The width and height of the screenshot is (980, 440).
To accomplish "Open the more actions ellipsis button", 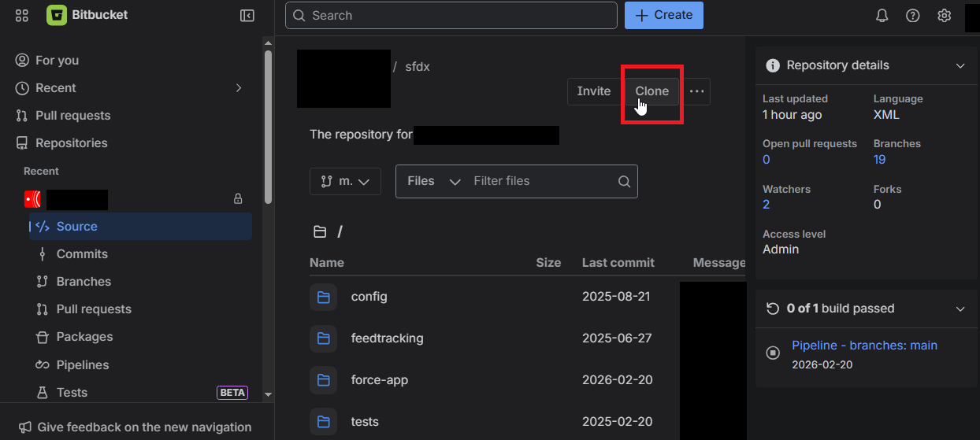I will pos(696,91).
